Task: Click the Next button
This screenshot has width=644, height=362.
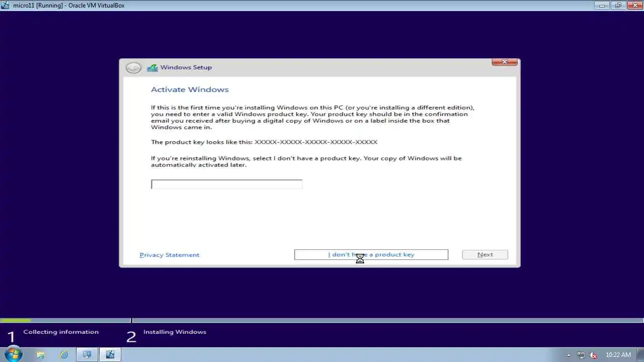Action: (x=485, y=254)
